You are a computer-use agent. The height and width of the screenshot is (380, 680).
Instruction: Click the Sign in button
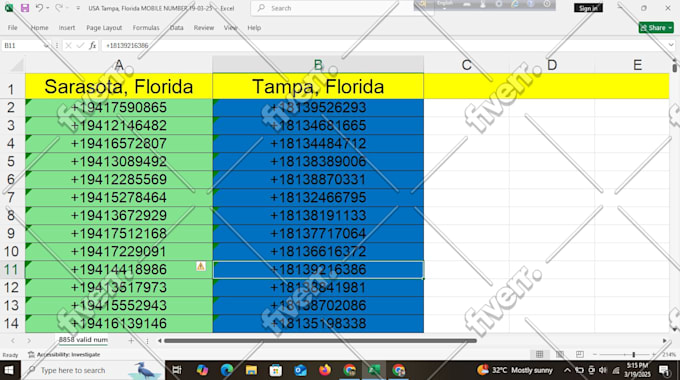(588, 8)
